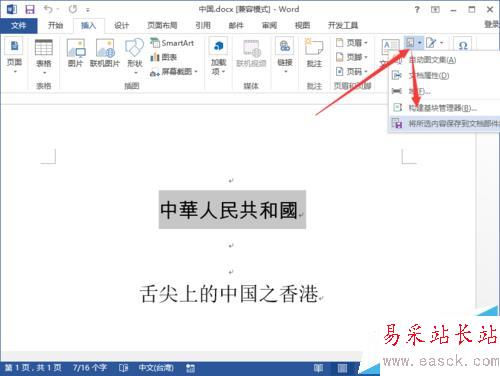Click the Save icon in the quick access toolbar

point(30,9)
